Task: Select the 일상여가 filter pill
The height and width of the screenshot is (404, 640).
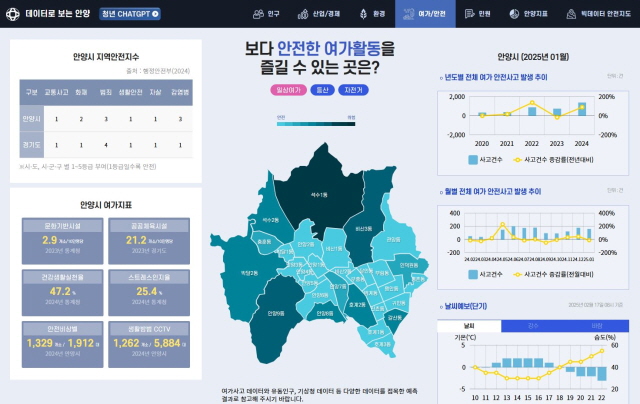Action: point(289,89)
